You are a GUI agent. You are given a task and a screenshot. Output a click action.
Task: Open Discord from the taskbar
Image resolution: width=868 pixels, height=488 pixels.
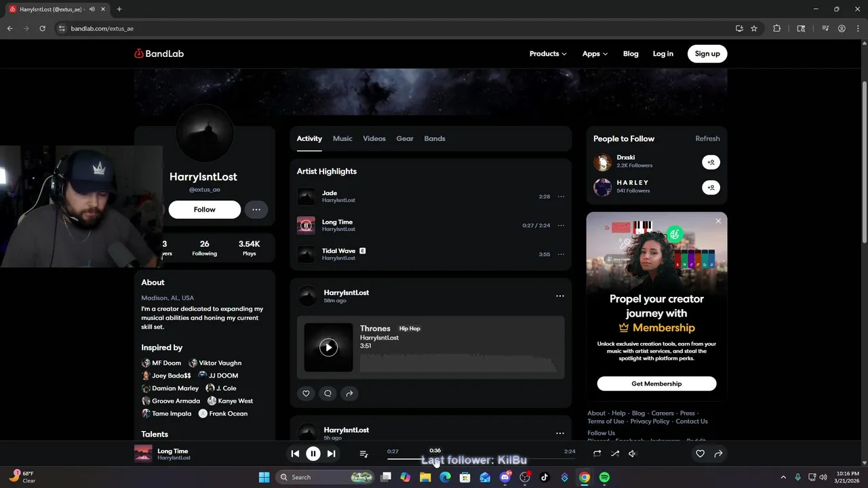point(505,477)
